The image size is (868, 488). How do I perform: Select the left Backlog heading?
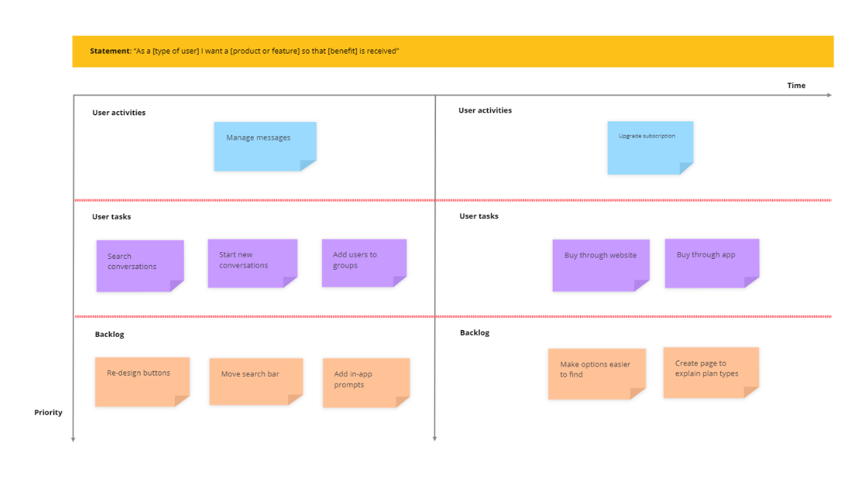pos(109,334)
